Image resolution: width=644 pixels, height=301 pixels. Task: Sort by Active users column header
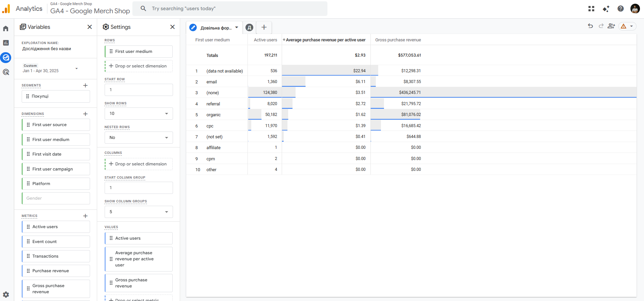pyautogui.click(x=265, y=40)
